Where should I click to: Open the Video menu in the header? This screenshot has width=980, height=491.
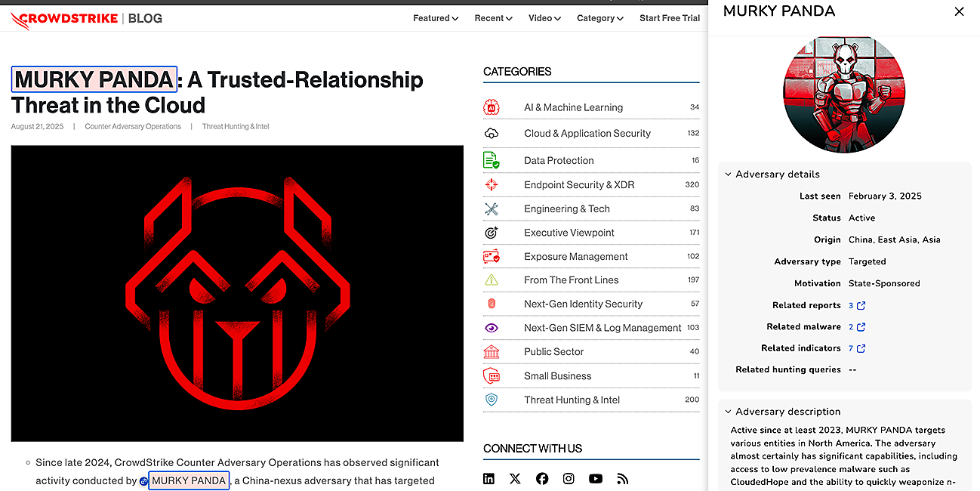click(544, 18)
